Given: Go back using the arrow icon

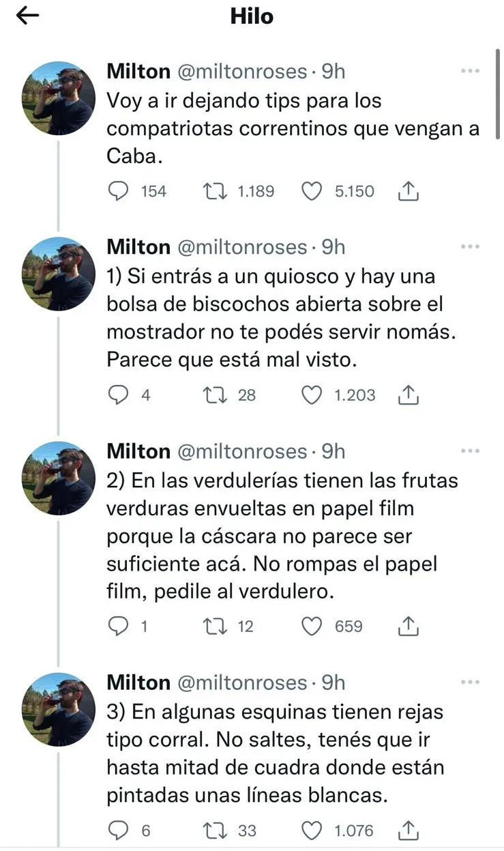Looking at the screenshot, I should coord(28,17).
